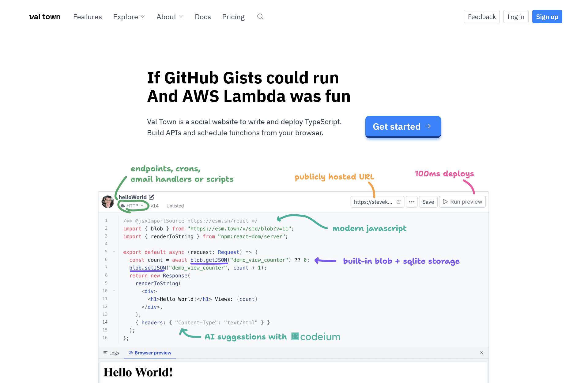Open the three-dots more options menu

412,202
